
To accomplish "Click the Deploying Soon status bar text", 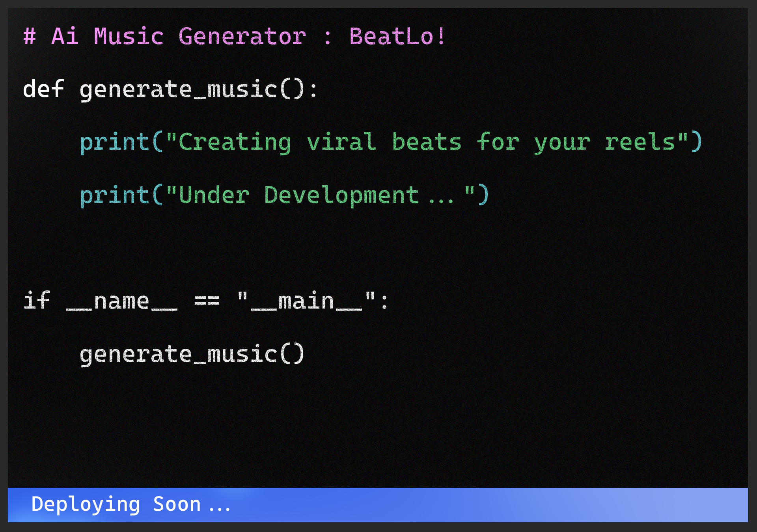I will [x=130, y=506].
